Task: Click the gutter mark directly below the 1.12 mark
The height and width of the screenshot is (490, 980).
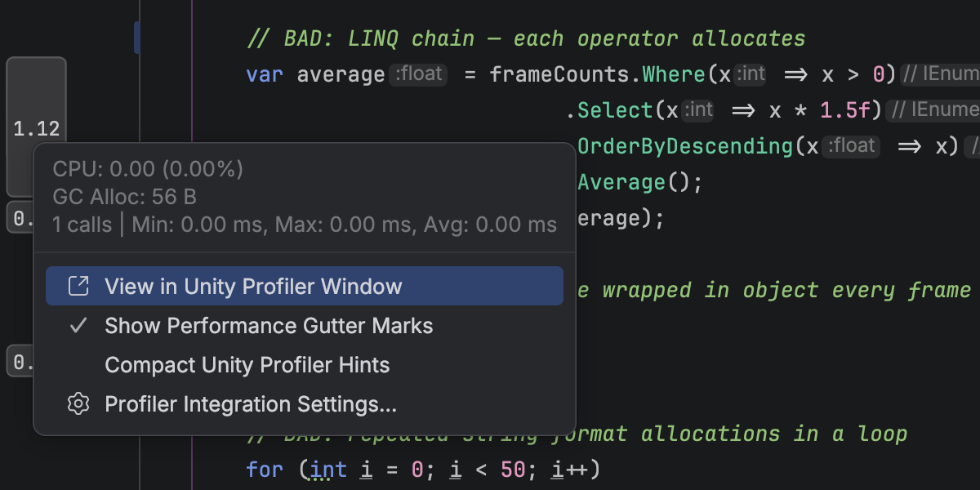Action: 20,218
